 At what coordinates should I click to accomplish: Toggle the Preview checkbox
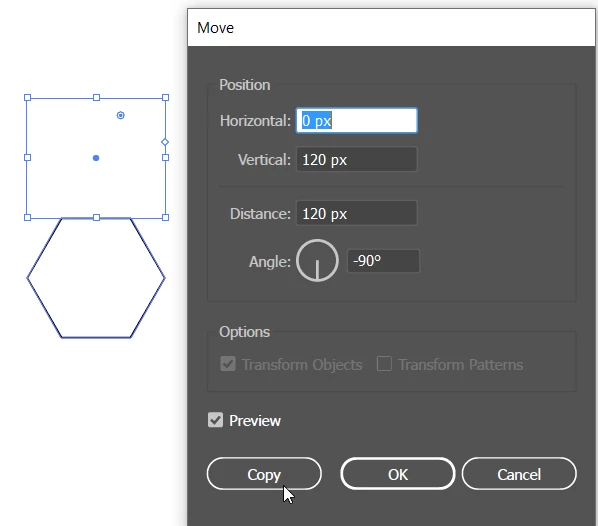point(215,420)
